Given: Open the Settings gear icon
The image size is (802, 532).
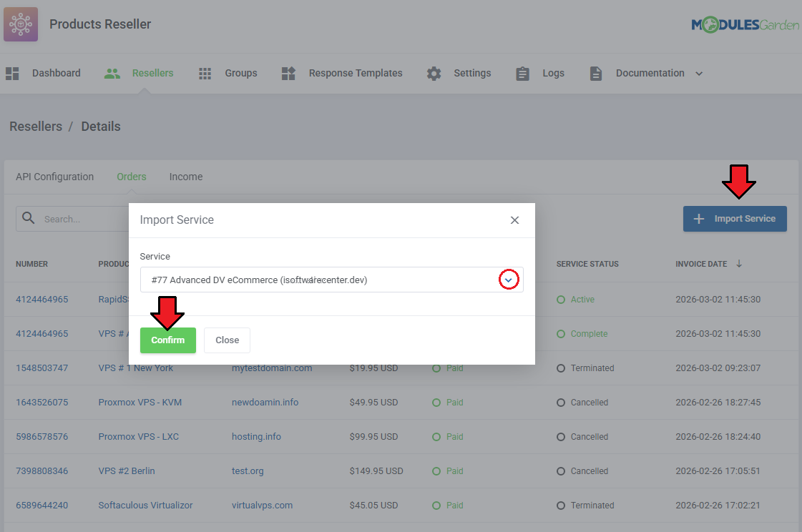Looking at the screenshot, I should pyautogui.click(x=434, y=73).
